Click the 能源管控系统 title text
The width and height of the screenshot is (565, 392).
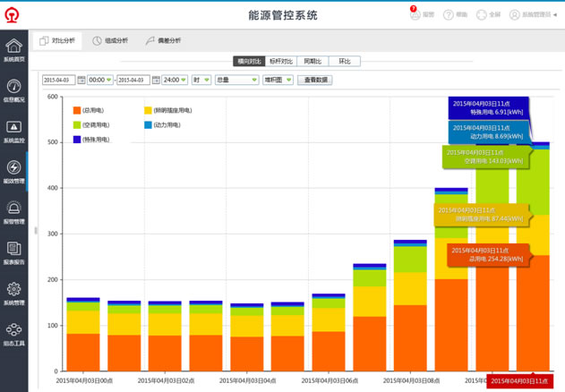tap(283, 15)
